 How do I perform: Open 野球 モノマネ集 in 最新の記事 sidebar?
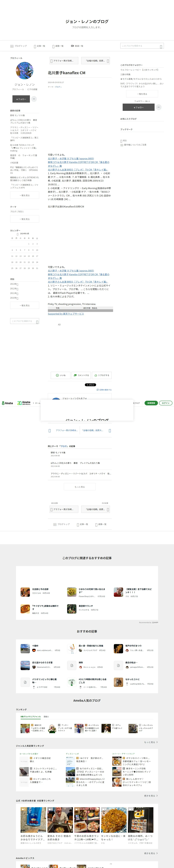coord(18,115)
